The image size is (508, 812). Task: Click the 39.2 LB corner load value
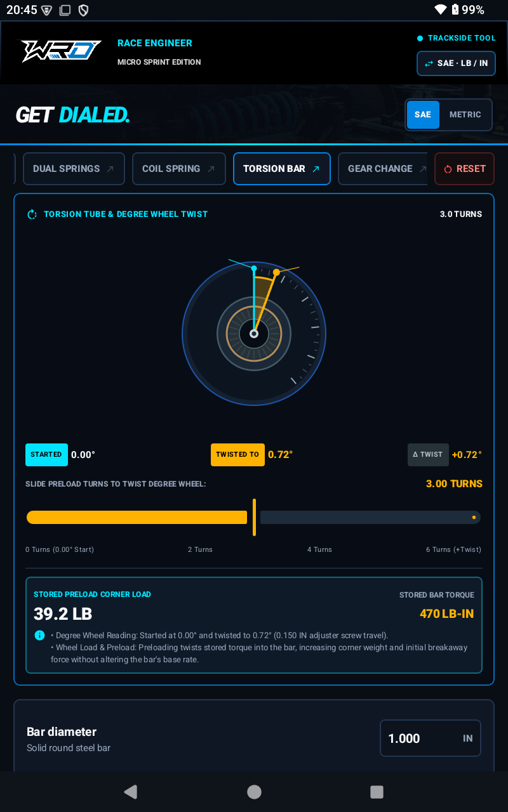point(63,613)
